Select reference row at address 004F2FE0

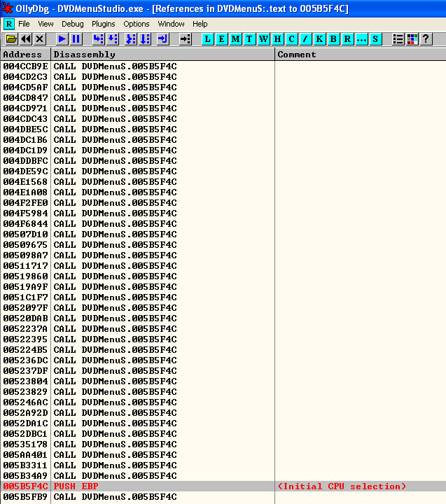click(223, 203)
